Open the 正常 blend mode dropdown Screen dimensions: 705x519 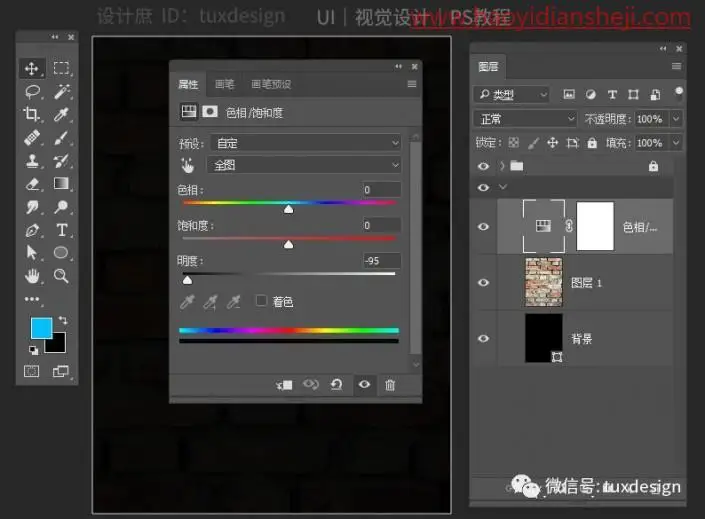(x=525, y=119)
